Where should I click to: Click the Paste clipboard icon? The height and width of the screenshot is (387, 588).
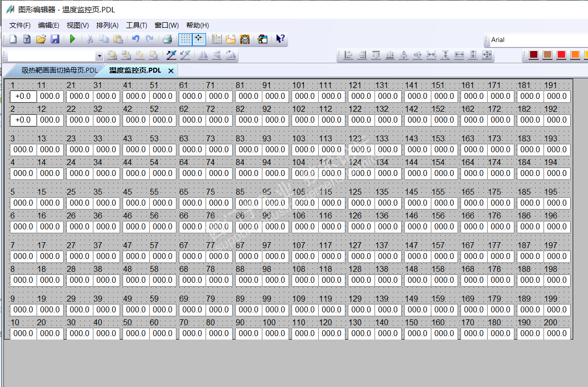click(x=118, y=39)
